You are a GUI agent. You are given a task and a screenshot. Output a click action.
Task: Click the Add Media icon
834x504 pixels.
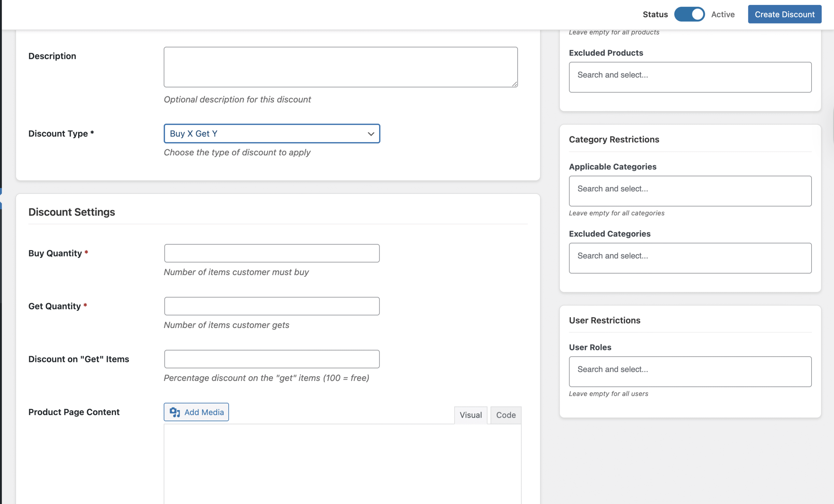(175, 412)
